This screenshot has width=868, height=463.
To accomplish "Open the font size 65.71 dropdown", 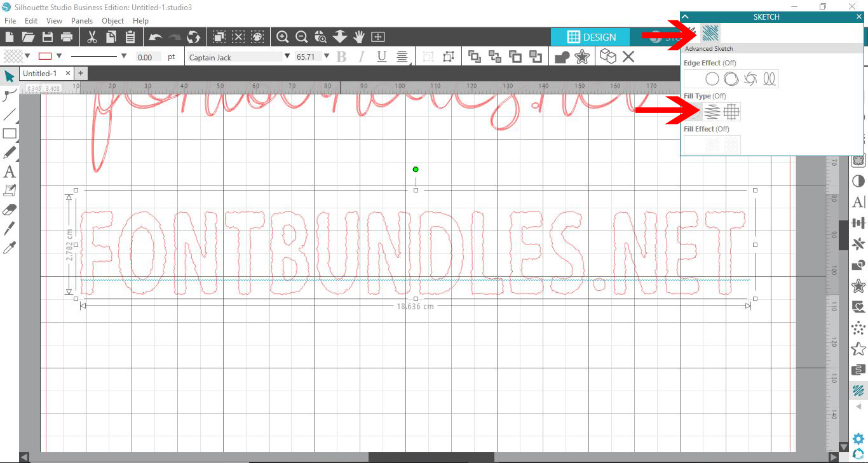I will [x=327, y=56].
